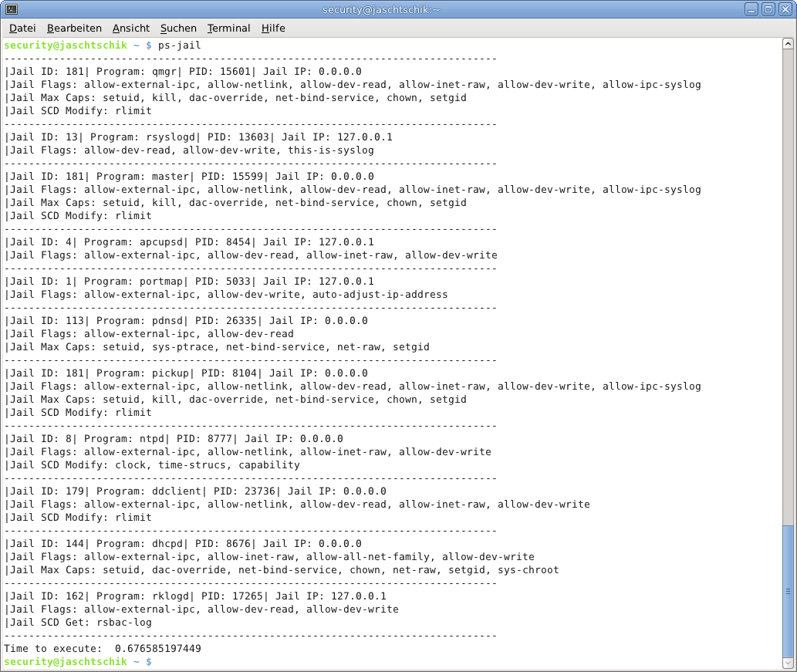Click the PID 23736 text

tap(245, 491)
